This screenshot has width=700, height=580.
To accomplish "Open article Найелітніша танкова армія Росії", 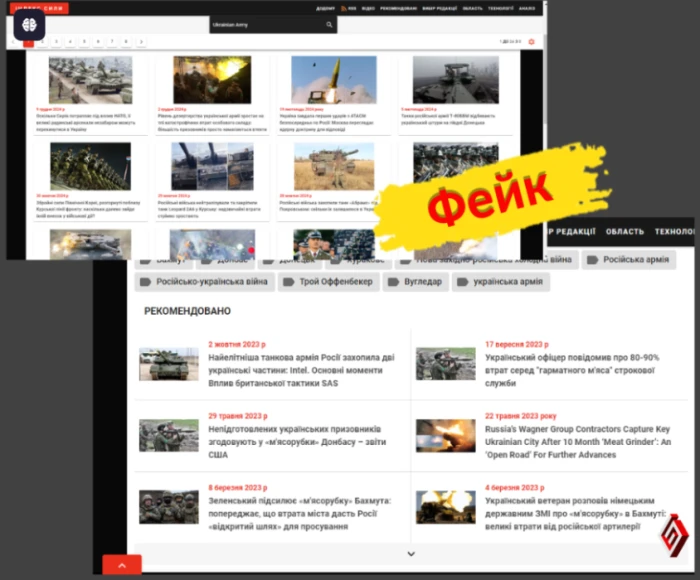I will click(x=301, y=364).
